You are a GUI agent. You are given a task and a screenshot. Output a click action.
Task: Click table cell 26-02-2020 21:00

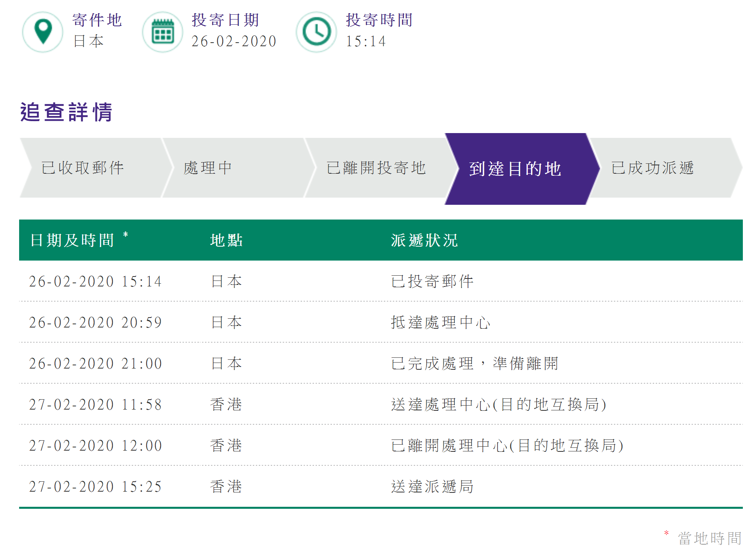pyautogui.click(x=95, y=363)
